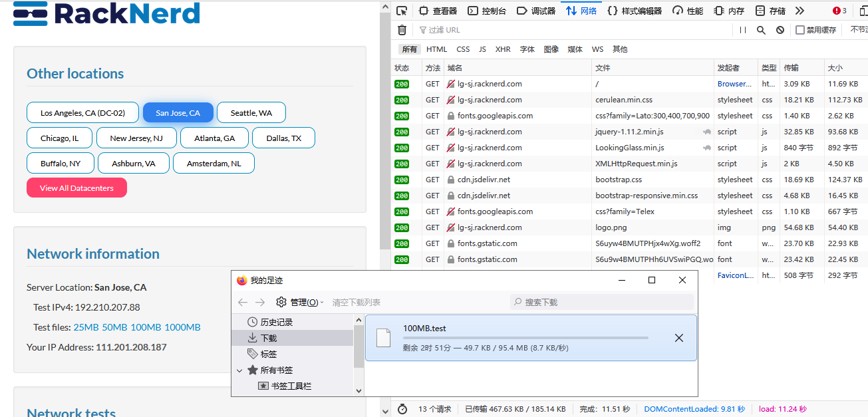This screenshot has width=868, height=417.
Task: Open network search with magnifier icon
Action: (x=762, y=30)
